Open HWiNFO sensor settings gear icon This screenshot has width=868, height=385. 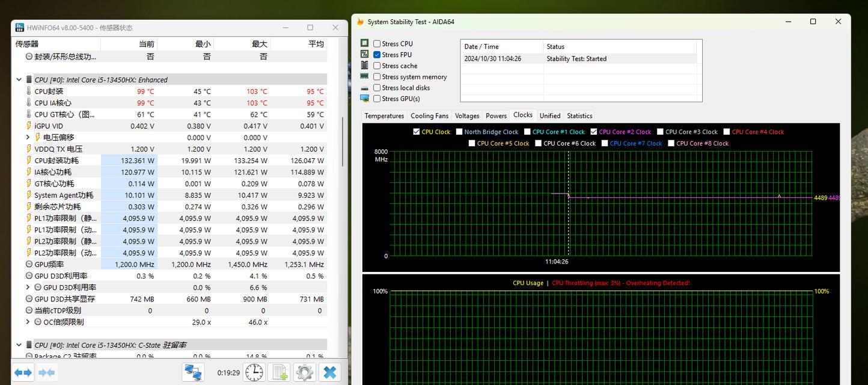click(305, 372)
